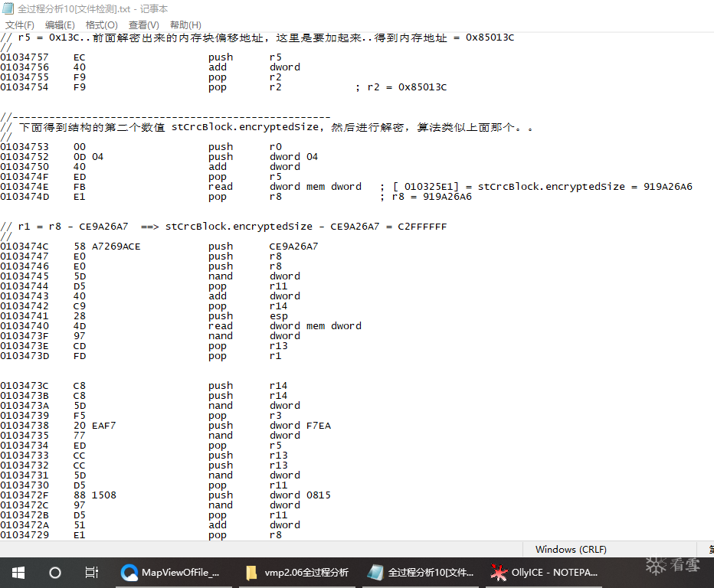Switch to 全过程分析10 Notepad taskbar item
Screen dimensions: 714x588
pyautogui.click(x=421, y=573)
